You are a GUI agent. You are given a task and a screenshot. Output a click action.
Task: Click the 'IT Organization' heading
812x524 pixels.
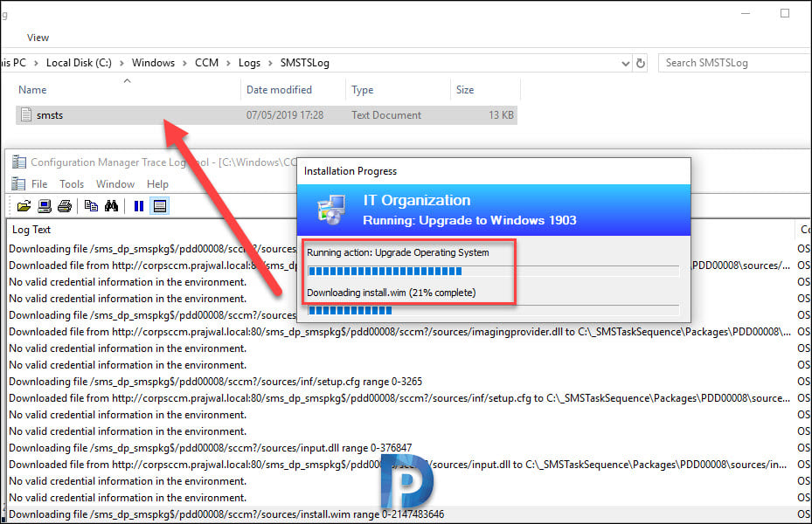pos(417,200)
